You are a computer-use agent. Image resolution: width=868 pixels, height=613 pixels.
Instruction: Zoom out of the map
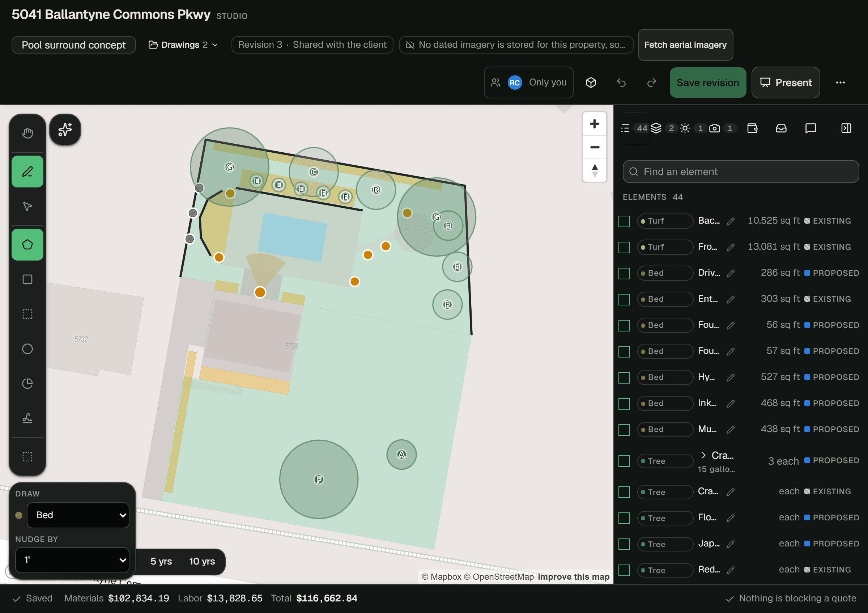point(595,147)
